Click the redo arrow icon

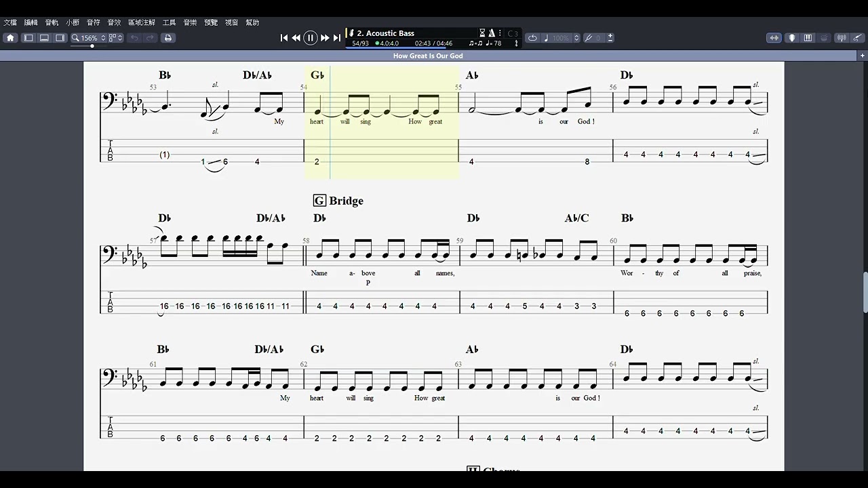(x=150, y=38)
